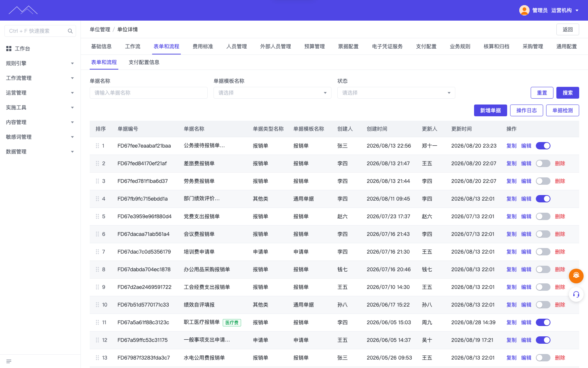Disable the 部门绩效评价 toggle

[x=543, y=199]
